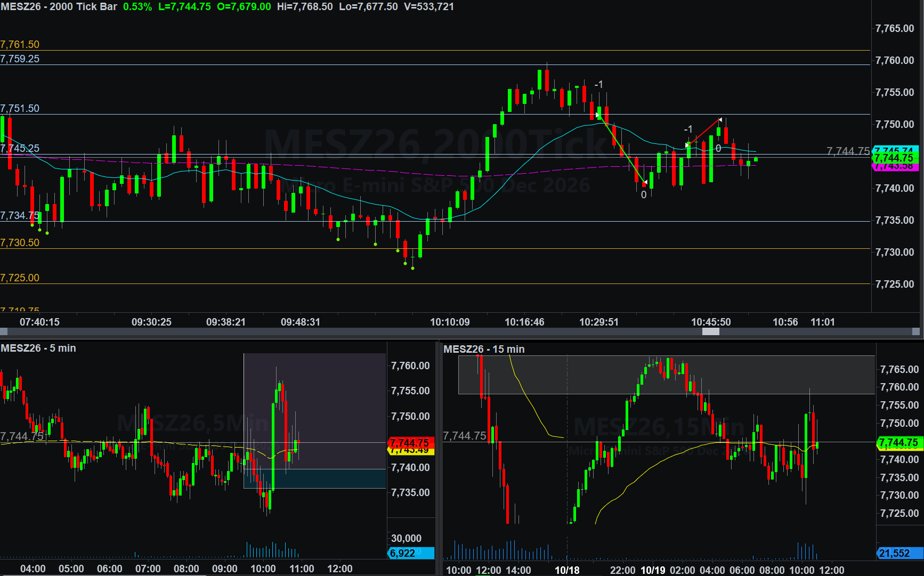Click the 10:10:09 time label
This screenshot has height=576, width=924.
tap(450, 322)
